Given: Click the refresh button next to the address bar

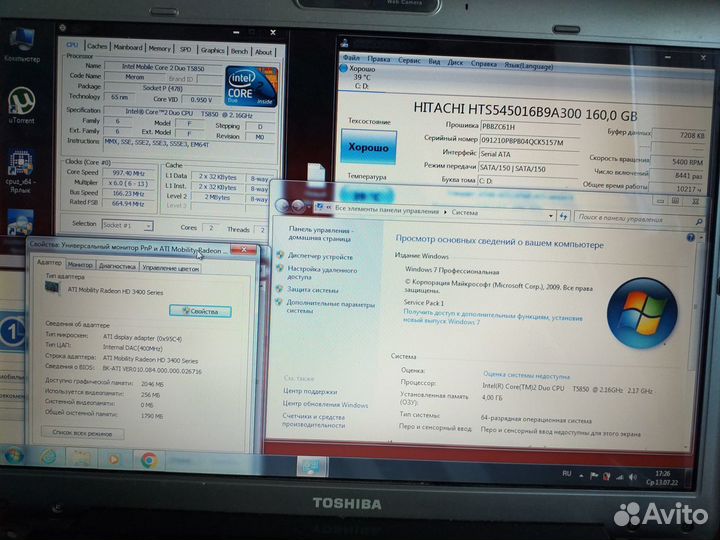Looking at the screenshot, I should coord(563,216).
